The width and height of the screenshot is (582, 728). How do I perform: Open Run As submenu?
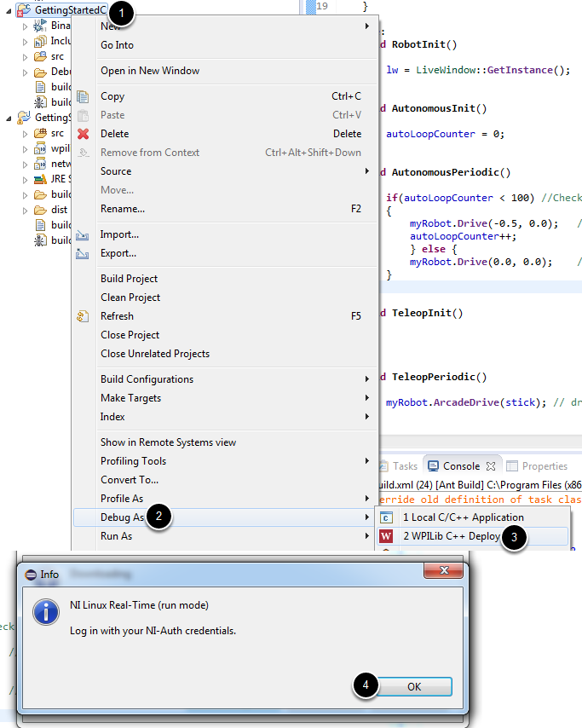(225, 536)
